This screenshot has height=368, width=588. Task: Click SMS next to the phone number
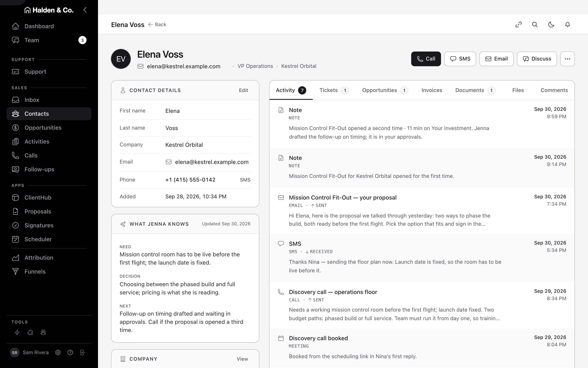point(245,180)
